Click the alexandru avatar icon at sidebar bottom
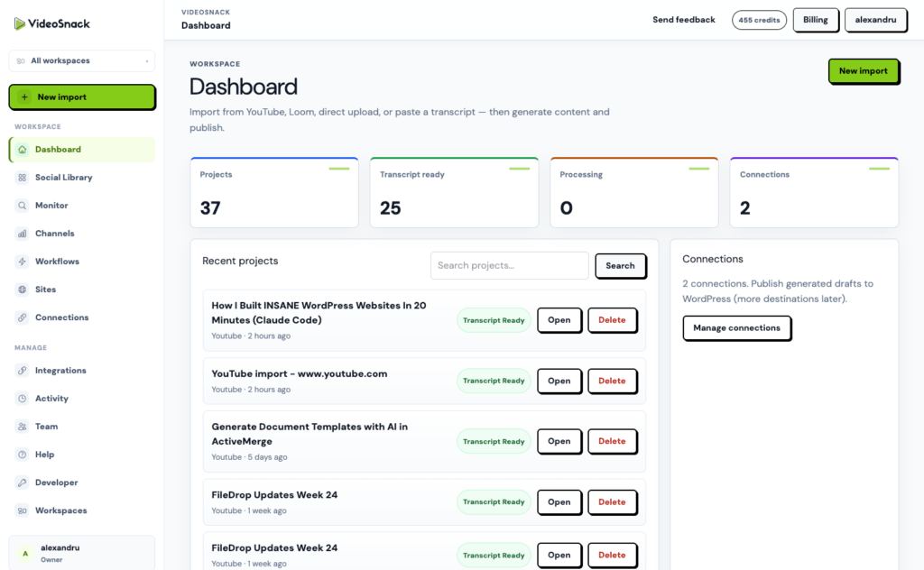This screenshot has height=570, width=924. pyautogui.click(x=25, y=554)
